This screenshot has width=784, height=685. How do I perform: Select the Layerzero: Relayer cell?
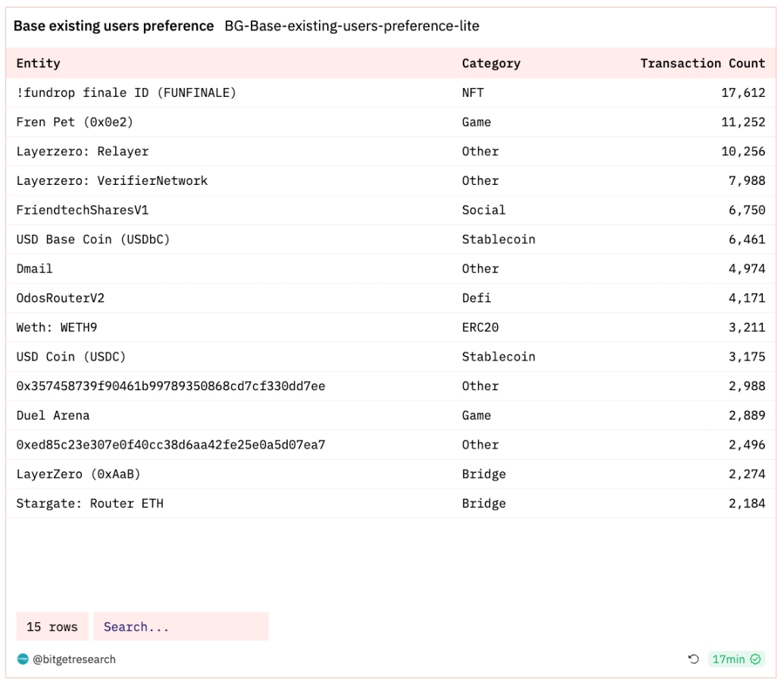click(x=83, y=152)
